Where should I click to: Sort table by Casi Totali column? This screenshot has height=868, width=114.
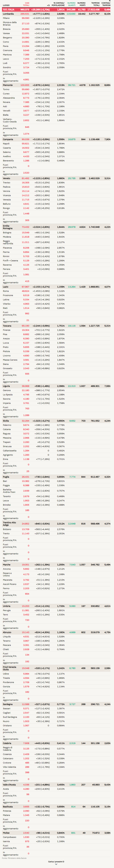(x=26, y=4)
